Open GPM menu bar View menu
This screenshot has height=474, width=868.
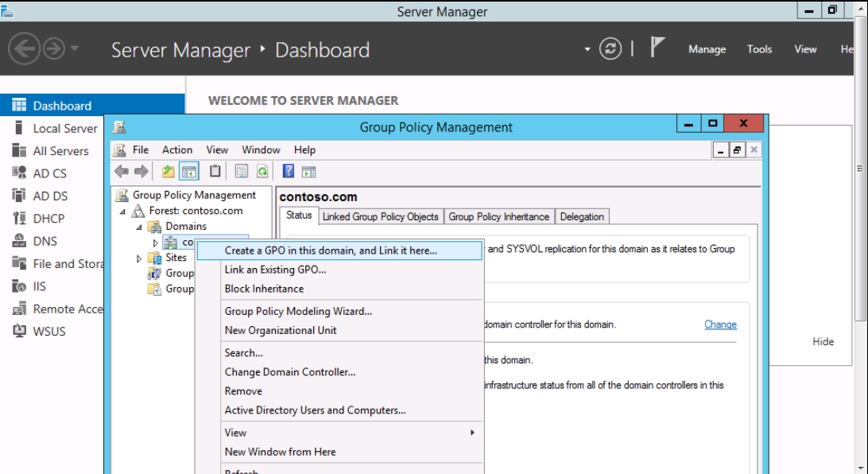[217, 150]
